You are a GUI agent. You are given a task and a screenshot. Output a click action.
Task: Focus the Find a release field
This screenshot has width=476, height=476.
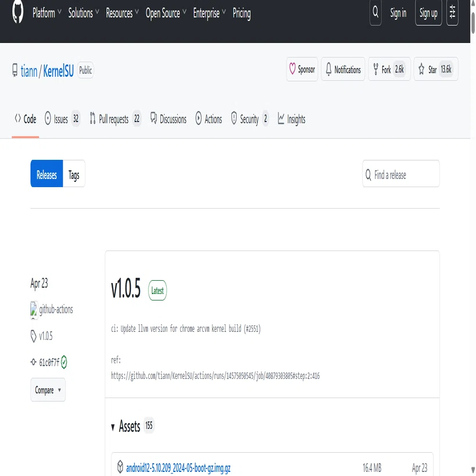click(400, 174)
